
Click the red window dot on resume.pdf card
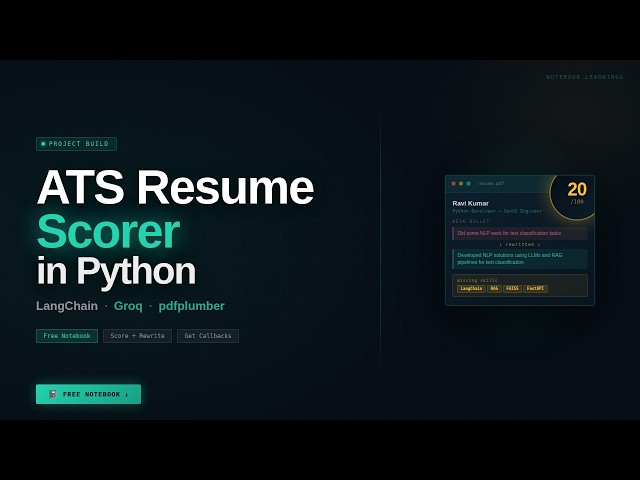click(x=453, y=184)
